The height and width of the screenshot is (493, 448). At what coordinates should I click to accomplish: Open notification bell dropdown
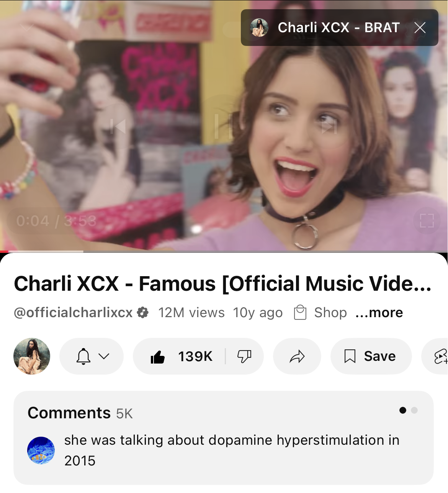92,356
